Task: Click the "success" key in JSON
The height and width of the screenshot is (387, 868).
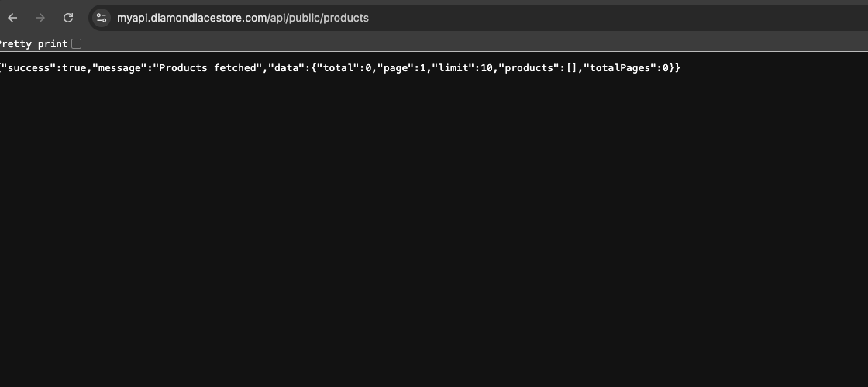Action: [29, 68]
